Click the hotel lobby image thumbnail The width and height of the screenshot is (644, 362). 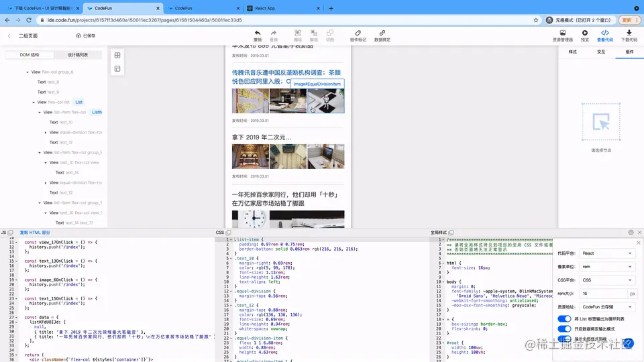click(250, 156)
